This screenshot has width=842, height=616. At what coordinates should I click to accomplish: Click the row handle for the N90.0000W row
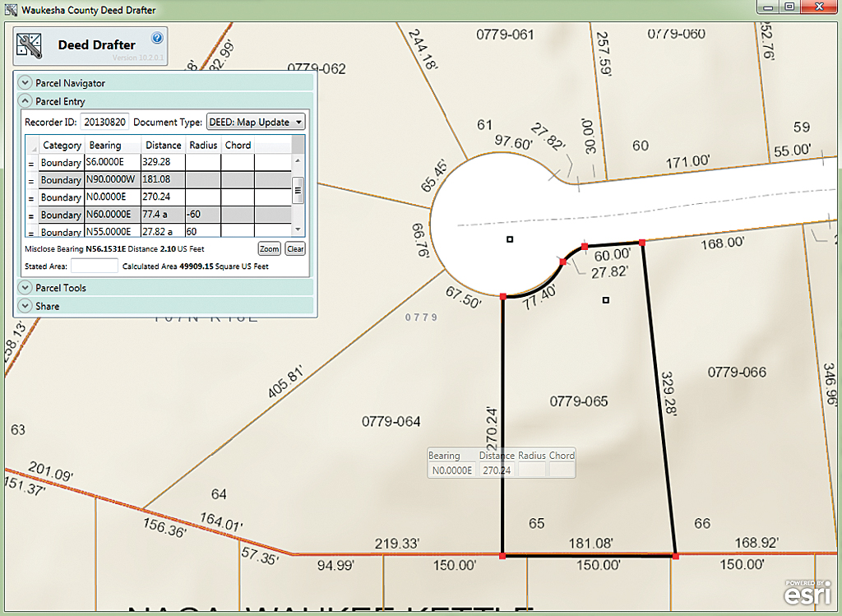[31, 180]
